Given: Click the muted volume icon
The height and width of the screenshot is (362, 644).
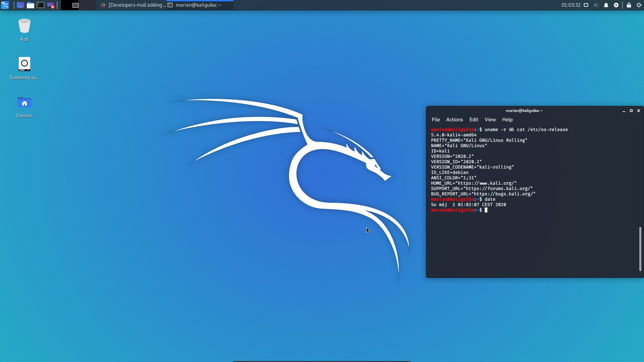Looking at the screenshot, I should 596,5.
